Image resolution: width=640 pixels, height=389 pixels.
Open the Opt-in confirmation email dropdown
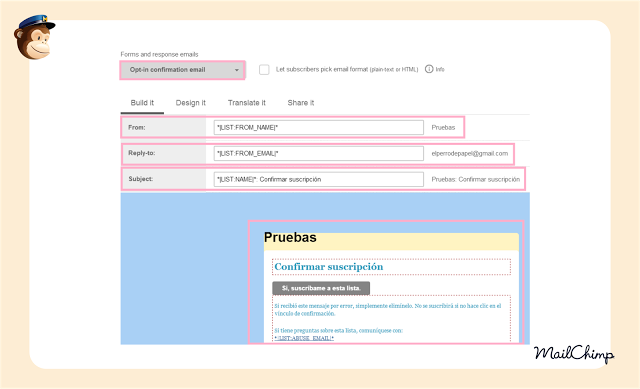(182, 70)
